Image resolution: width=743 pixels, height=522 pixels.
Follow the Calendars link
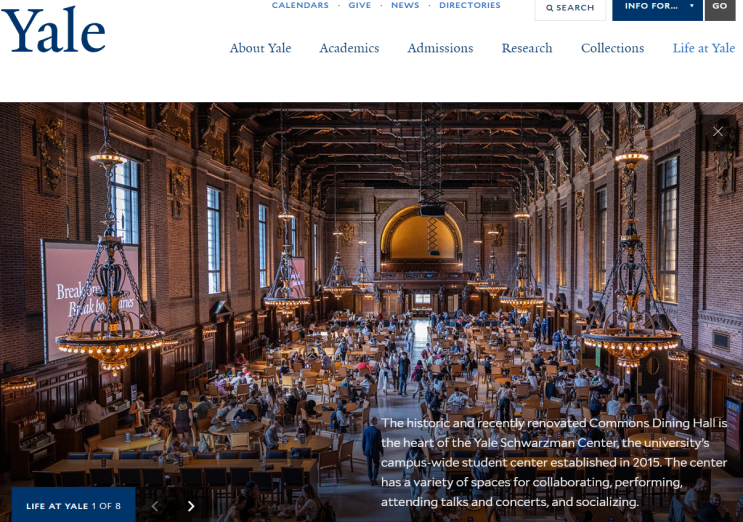coord(300,5)
